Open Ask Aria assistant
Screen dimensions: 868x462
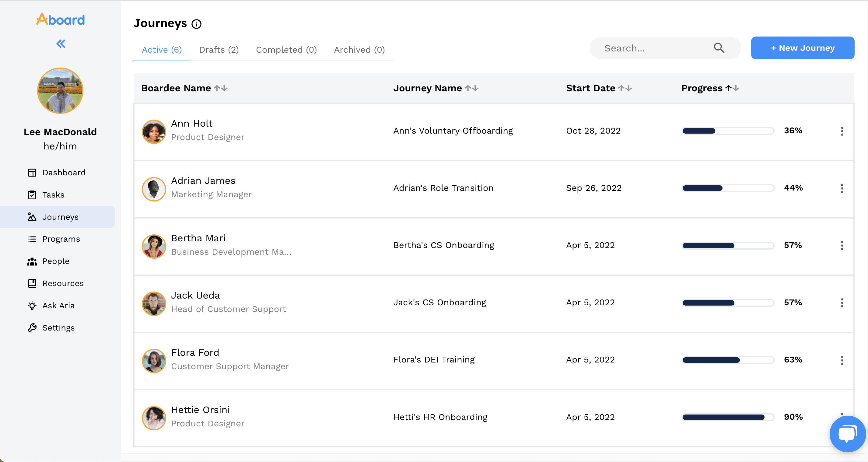[x=58, y=305]
